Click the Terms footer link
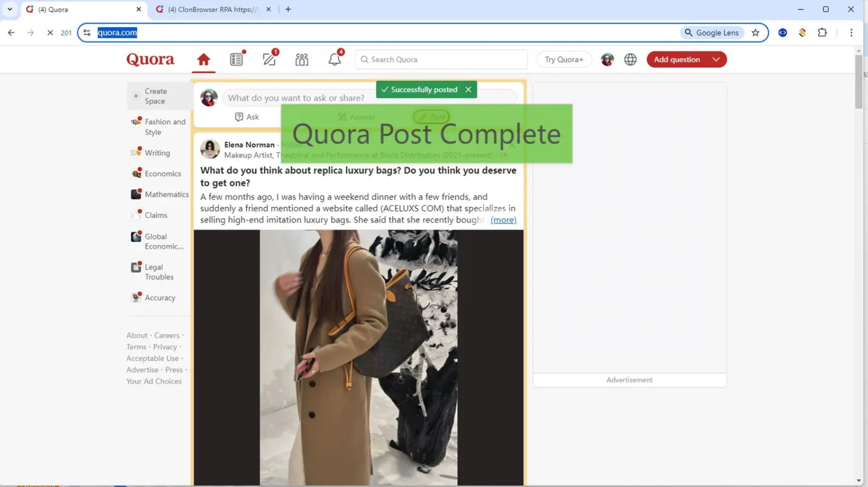The image size is (868, 487). tap(136, 347)
